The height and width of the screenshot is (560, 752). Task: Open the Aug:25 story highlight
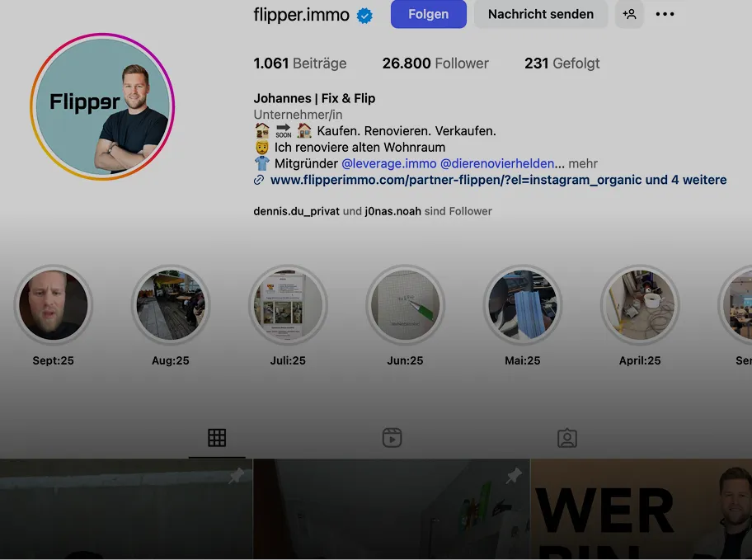click(170, 304)
